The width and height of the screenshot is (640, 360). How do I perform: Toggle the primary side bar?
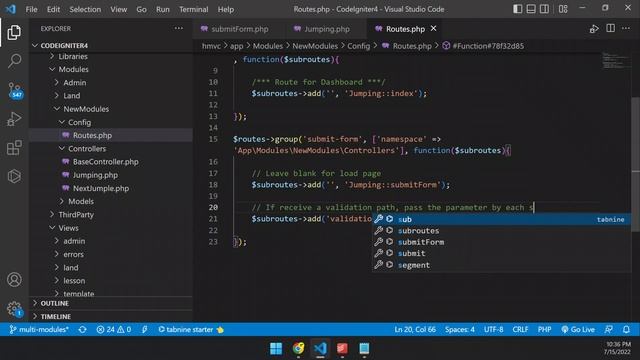click(518, 9)
